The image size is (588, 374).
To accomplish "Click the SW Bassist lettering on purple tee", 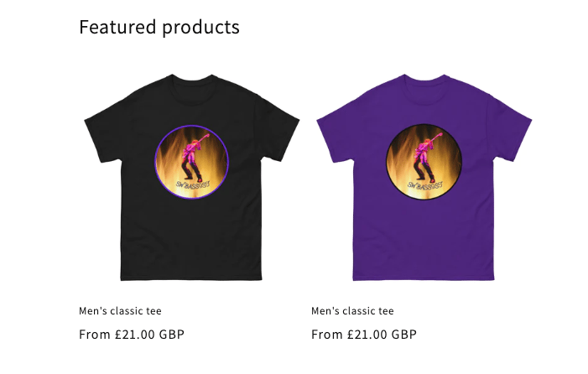I will click(x=425, y=185).
